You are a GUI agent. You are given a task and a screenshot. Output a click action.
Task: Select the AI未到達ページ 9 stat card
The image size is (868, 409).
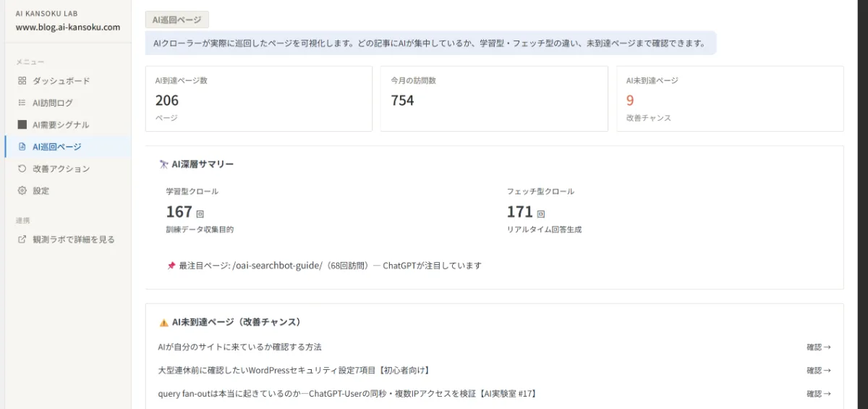(730, 99)
